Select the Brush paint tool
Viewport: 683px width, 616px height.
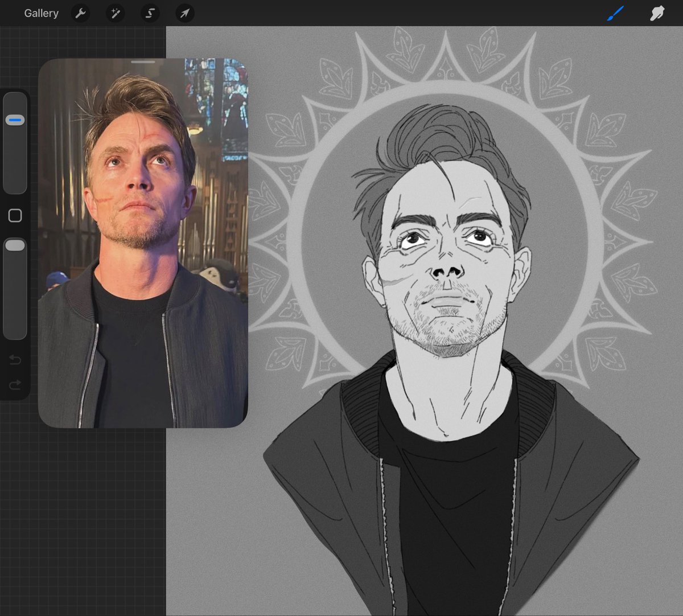[x=615, y=13]
